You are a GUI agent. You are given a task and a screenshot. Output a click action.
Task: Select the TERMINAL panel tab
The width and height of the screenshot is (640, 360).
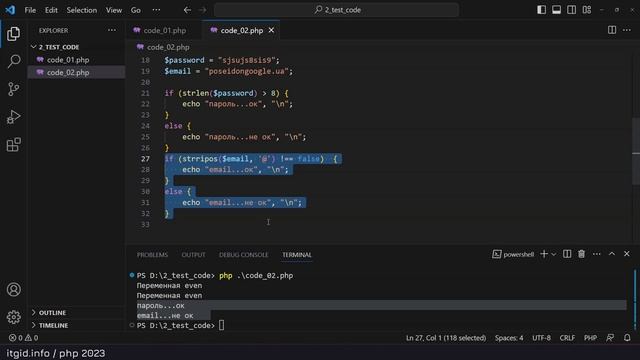coord(297,255)
